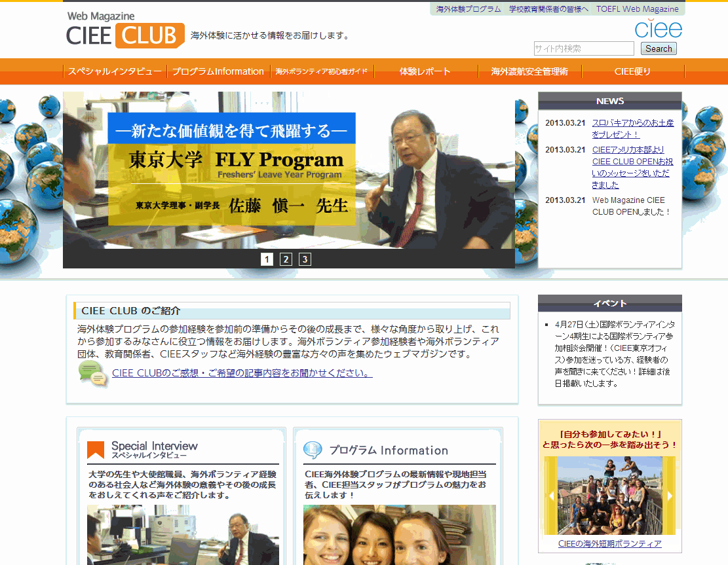
Task: Click the Special Interview heading
Action: click(x=154, y=449)
